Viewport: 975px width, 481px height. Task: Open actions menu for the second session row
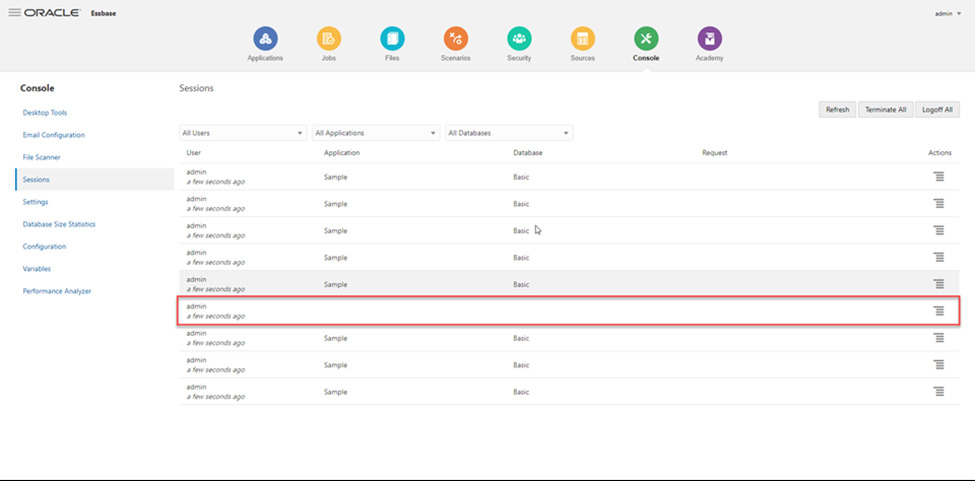click(939, 203)
